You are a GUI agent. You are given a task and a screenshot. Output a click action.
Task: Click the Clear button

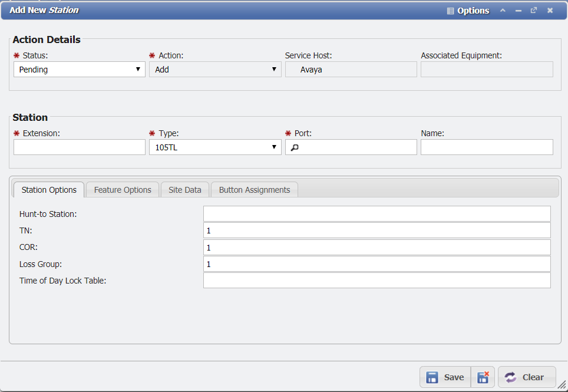pyautogui.click(x=526, y=377)
